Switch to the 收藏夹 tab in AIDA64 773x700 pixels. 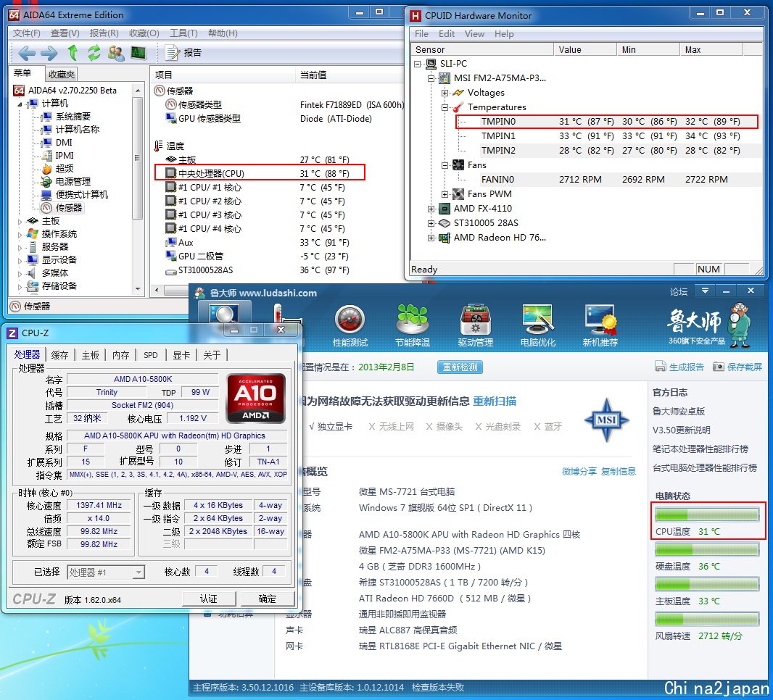(62, 75)
